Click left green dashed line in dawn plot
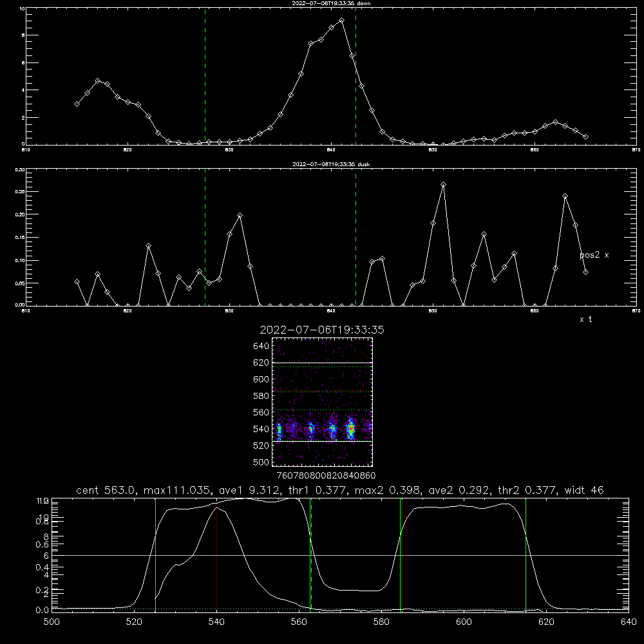 (x=205, y=77)
